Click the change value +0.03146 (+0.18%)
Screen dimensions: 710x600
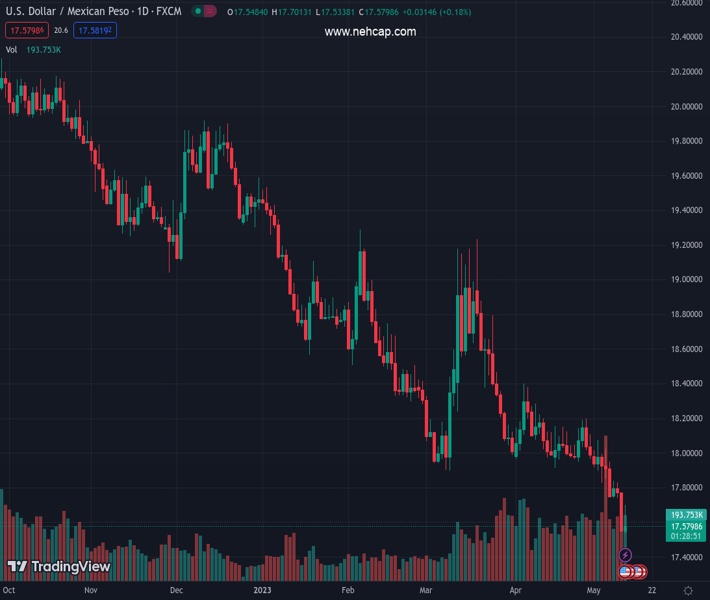(x=437, y=12)
